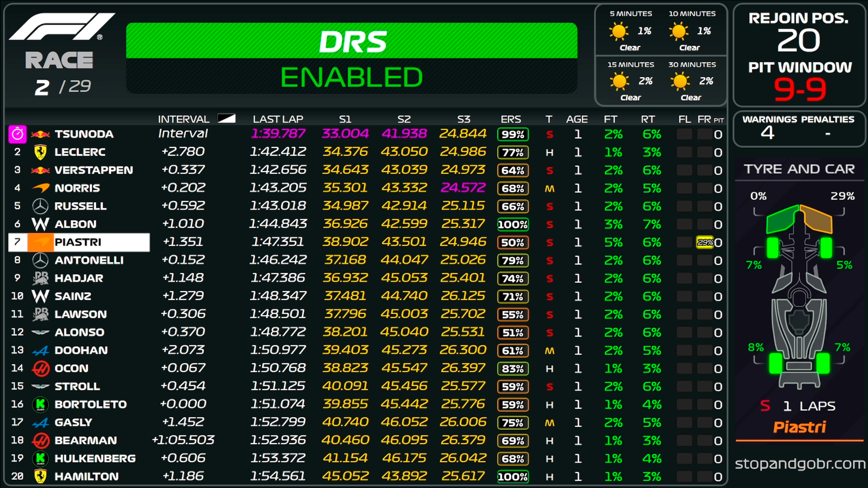Click the highlighted PIASTRI name row
Screen dimensions: 868x488
coord(79,242)
